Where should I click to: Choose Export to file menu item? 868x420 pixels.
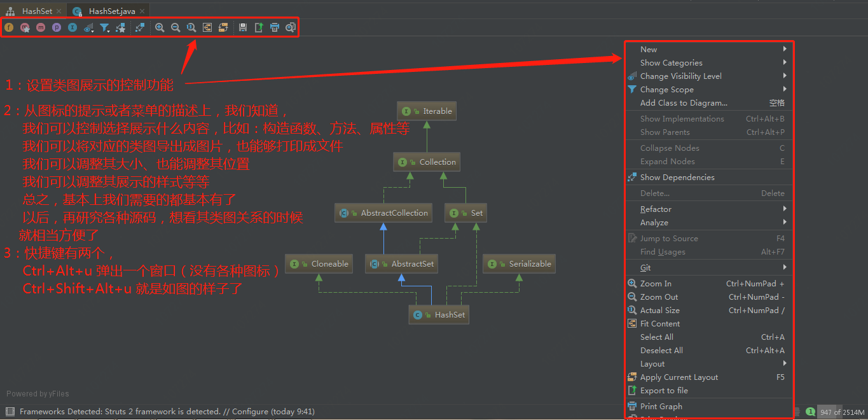coord(709,390)
